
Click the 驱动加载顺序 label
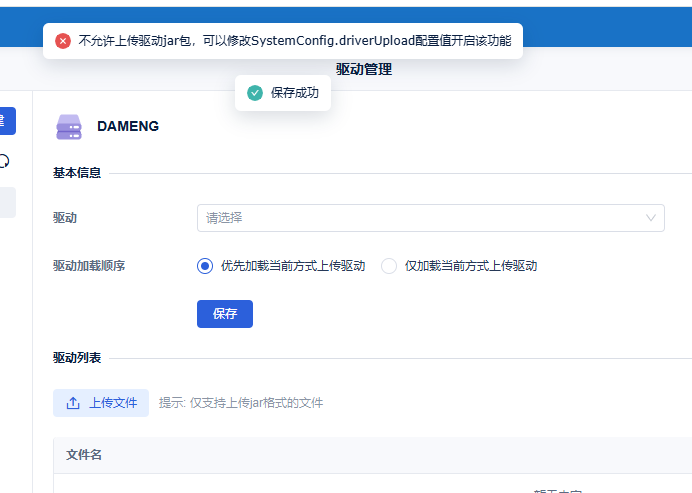(x=89, y=266)
